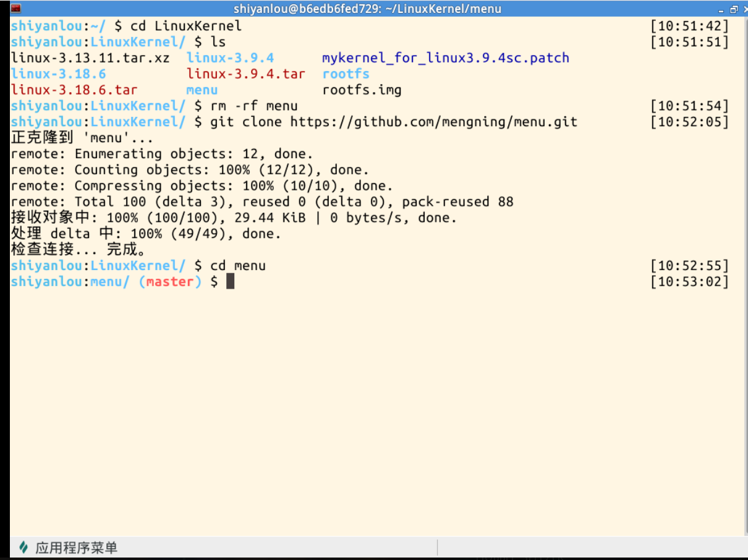Screen dimensions: 748x560
Task: Click the rootfs directory in ls output
Action: pyautogui.click(x=346, y=74)
